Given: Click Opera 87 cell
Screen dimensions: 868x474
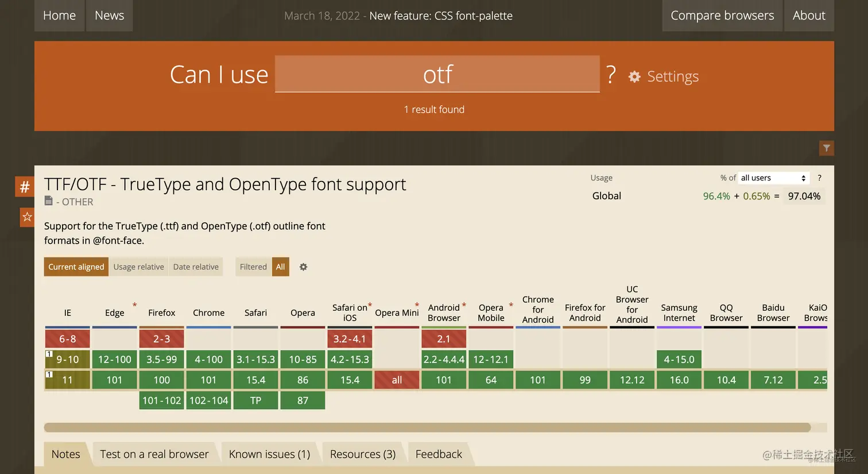Looking at the screenshot, I should [x=303, y=400].
